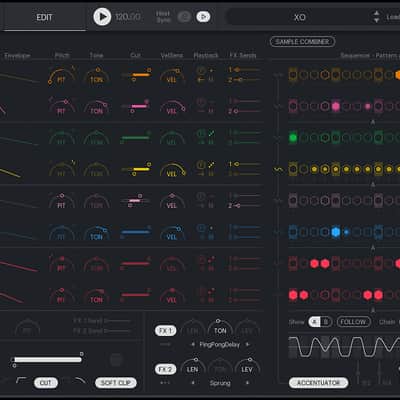Screen dimensions: 400x400
Task: Show pattern B in the sequencer
Action: [x=326, y=322]
